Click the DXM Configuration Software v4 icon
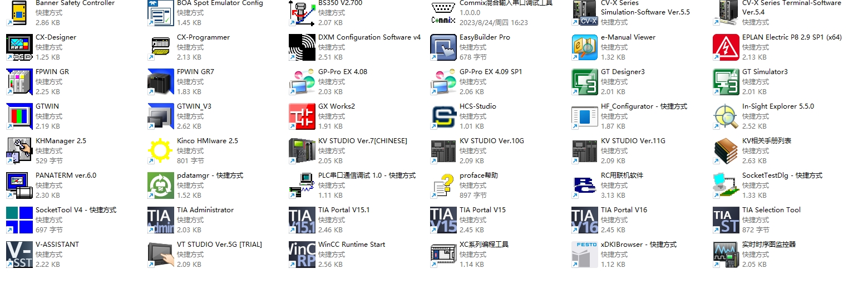This screenshot has height=283, width=868. [302, 47]
